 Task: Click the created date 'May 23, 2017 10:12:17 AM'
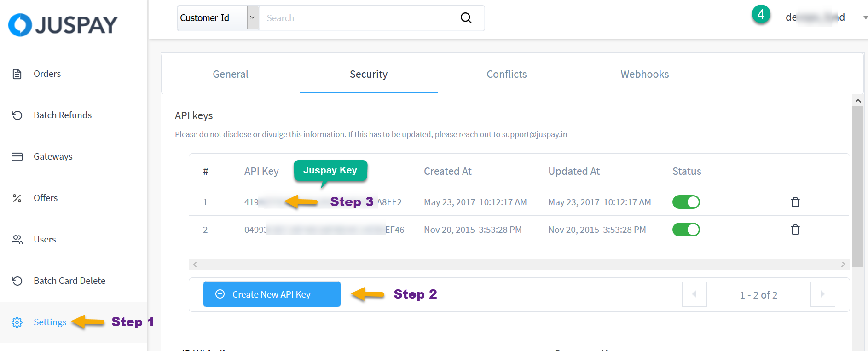[475, 202]
